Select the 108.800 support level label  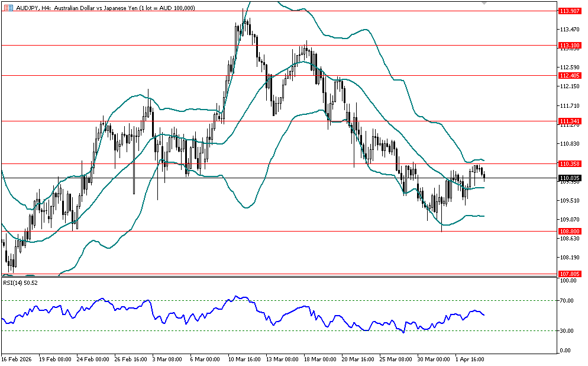[x=568, y=231]
